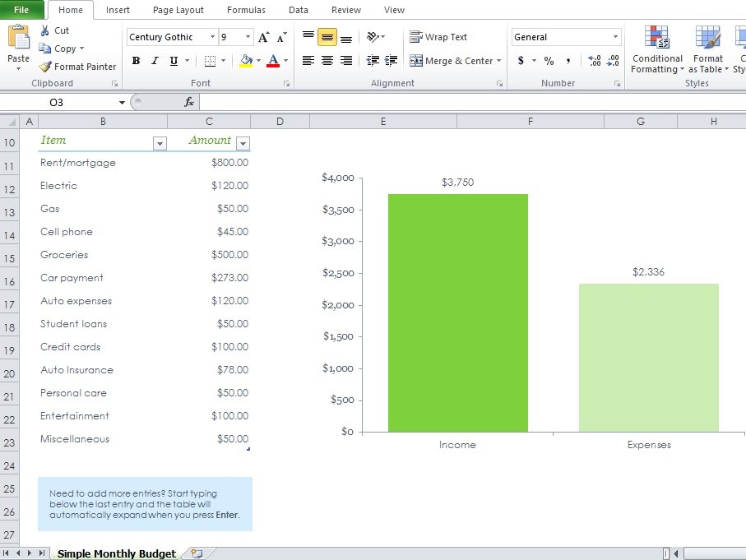Select Rent/mortgage cell
The image size is (746, 560).
coord(103,163)
